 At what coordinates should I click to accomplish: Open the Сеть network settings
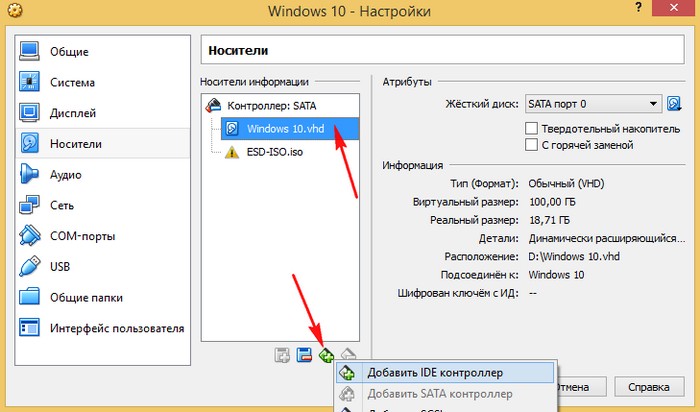tap(62, 205)
